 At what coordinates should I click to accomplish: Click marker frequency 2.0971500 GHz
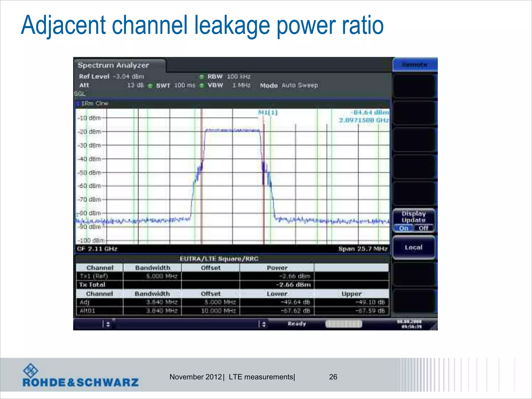(364, 120)
